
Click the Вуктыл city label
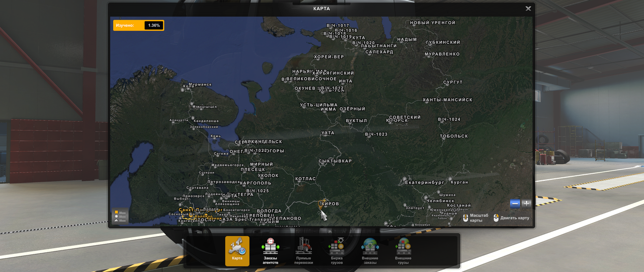[357, 121]
